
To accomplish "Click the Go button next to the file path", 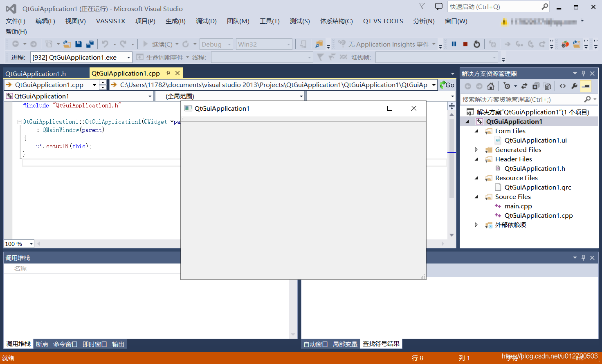I will point(447,85).
